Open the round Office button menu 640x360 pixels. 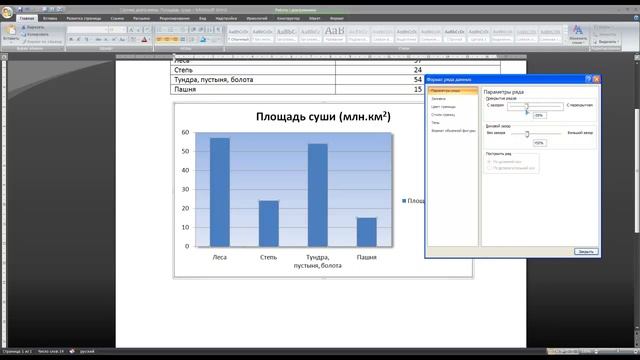click(7, 12)
